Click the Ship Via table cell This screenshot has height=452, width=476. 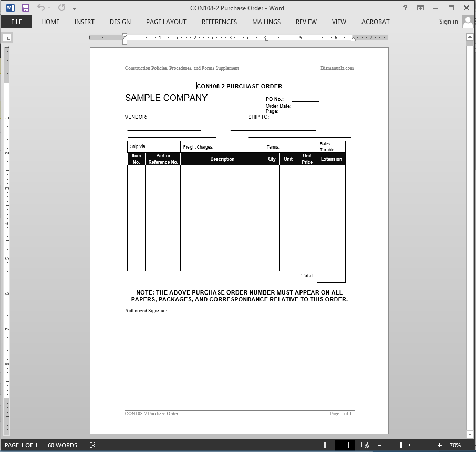pos(154,147)
